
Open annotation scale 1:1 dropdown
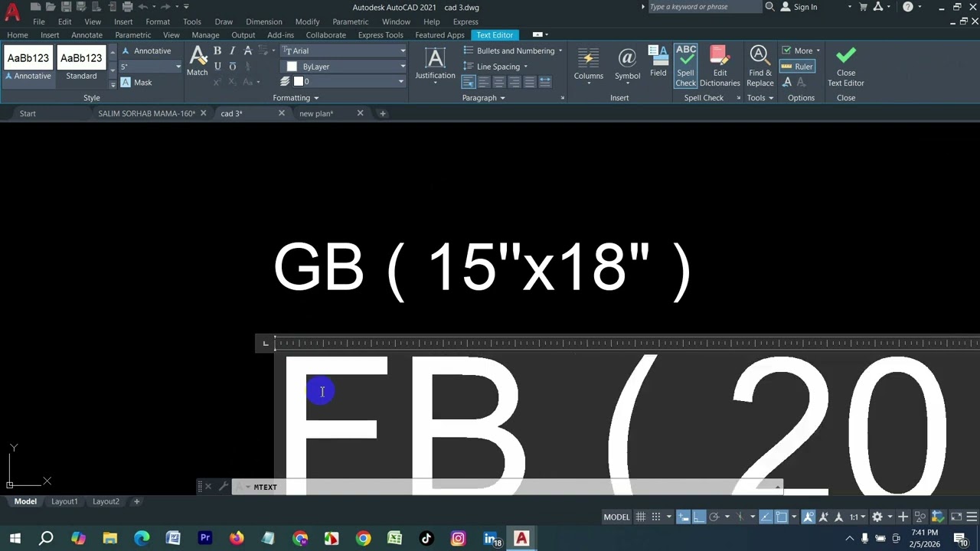pos(857,517)
